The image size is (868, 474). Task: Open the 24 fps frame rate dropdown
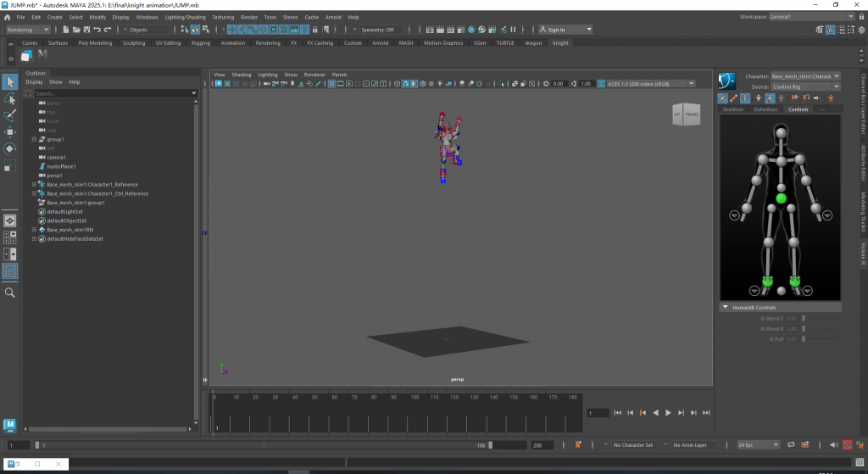click(x=757, y=444)
